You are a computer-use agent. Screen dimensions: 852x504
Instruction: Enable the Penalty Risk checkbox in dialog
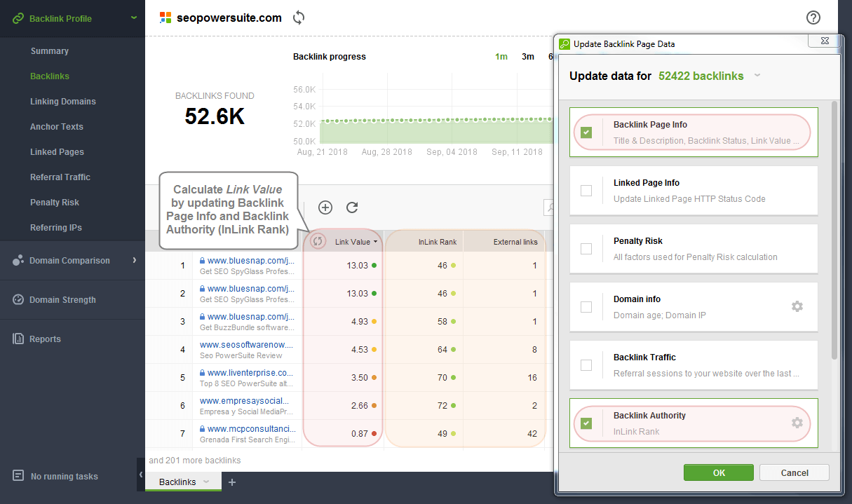click(x=586, y=249)
